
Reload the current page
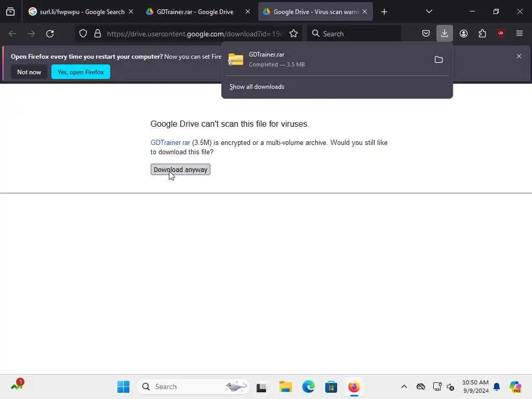[x=50, y=34]
